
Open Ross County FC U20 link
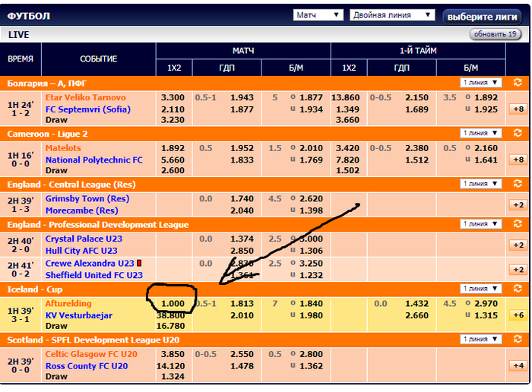[x=87, y=366]
